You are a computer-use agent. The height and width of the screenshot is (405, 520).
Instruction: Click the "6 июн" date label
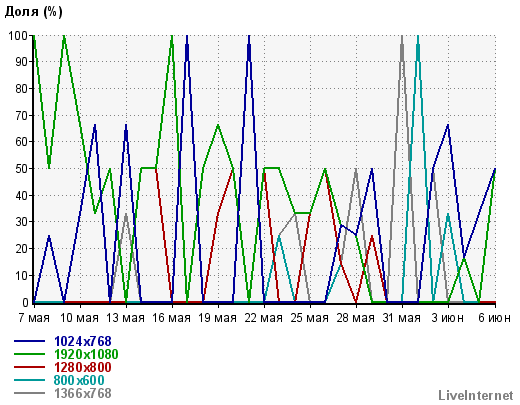pyautogui.click(x=494, y=318)
